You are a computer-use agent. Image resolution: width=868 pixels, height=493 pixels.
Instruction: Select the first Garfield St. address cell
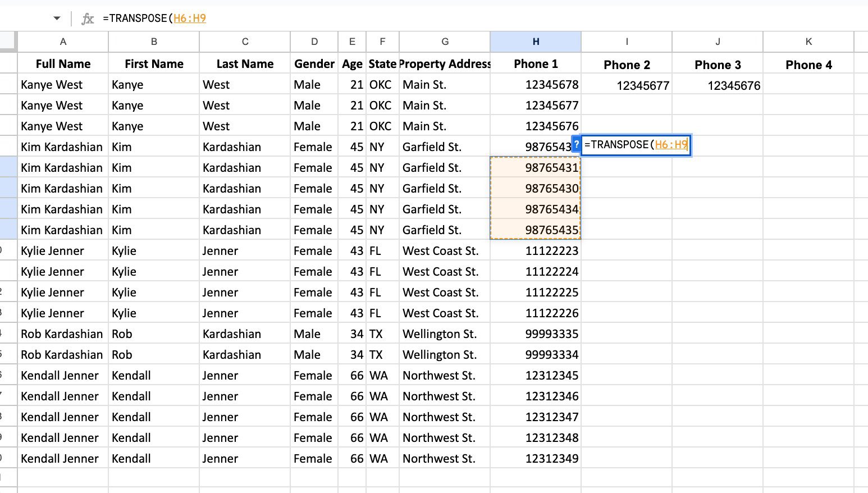pyautogui.click(x=444, y=147)
